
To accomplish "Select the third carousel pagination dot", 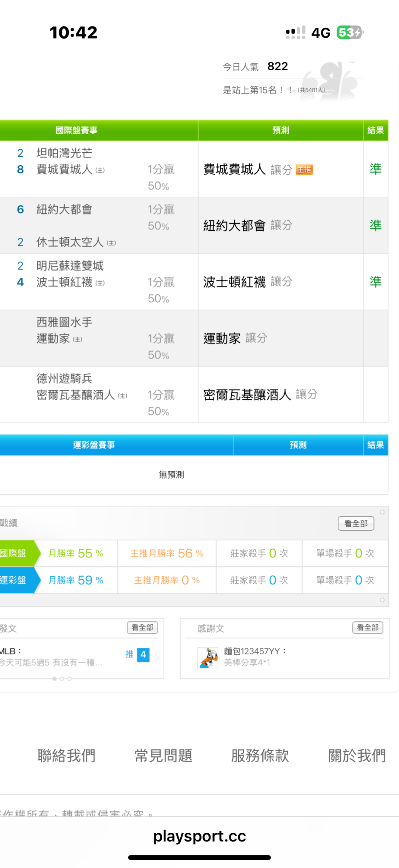I will 69,679.
